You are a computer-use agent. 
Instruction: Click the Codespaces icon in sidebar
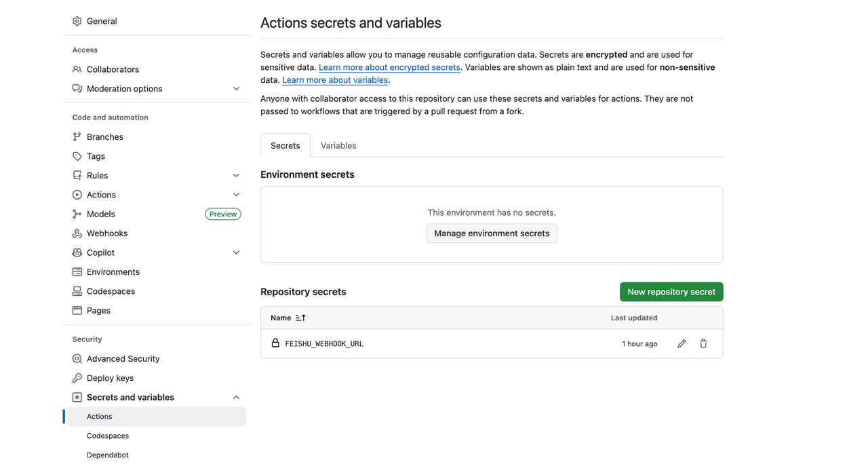tap(77, 291)
